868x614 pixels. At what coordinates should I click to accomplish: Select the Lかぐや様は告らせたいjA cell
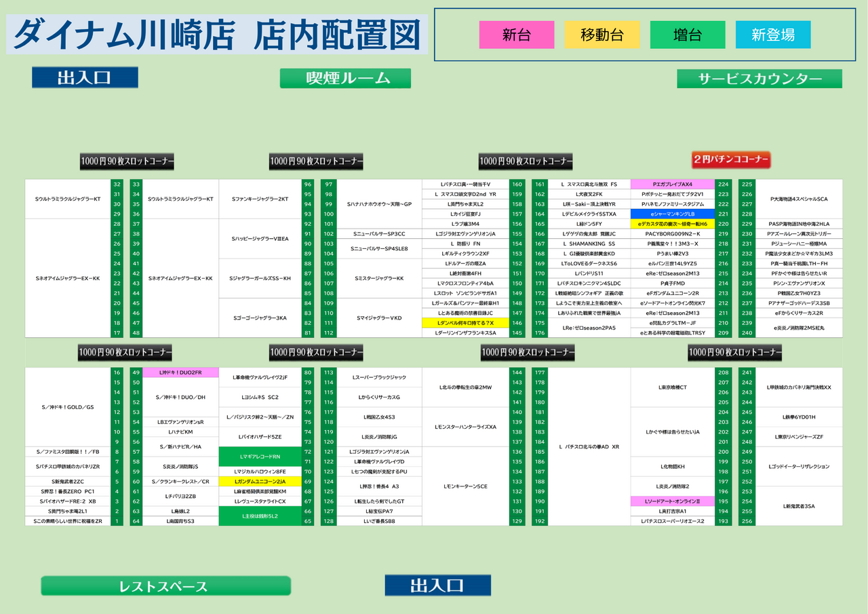(673, 431)
